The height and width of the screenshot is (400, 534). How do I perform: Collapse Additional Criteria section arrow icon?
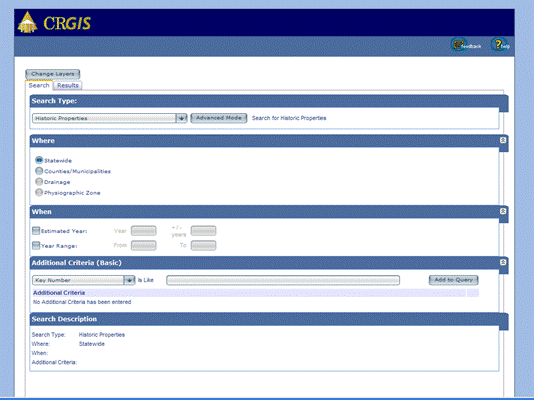coord(503,262)
